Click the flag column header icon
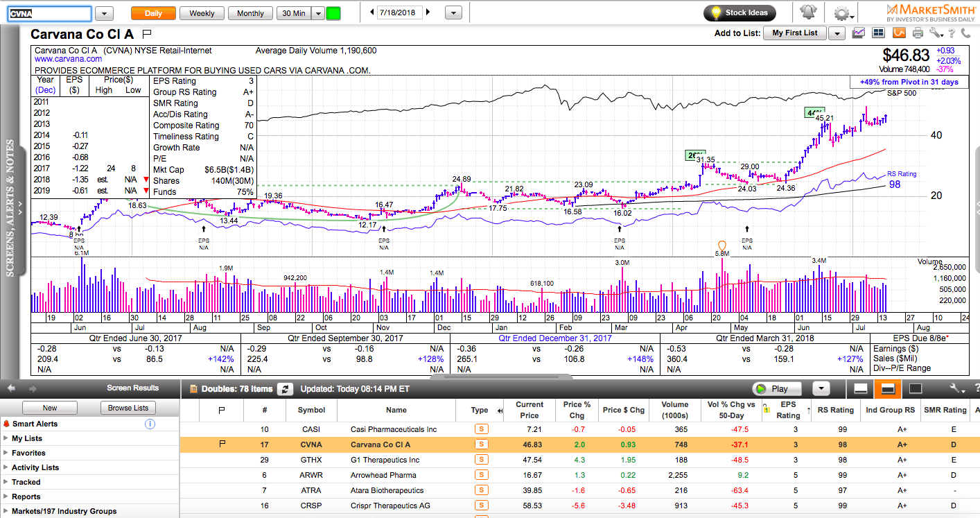This screenshot has width=980, height=518. point(222,410)
